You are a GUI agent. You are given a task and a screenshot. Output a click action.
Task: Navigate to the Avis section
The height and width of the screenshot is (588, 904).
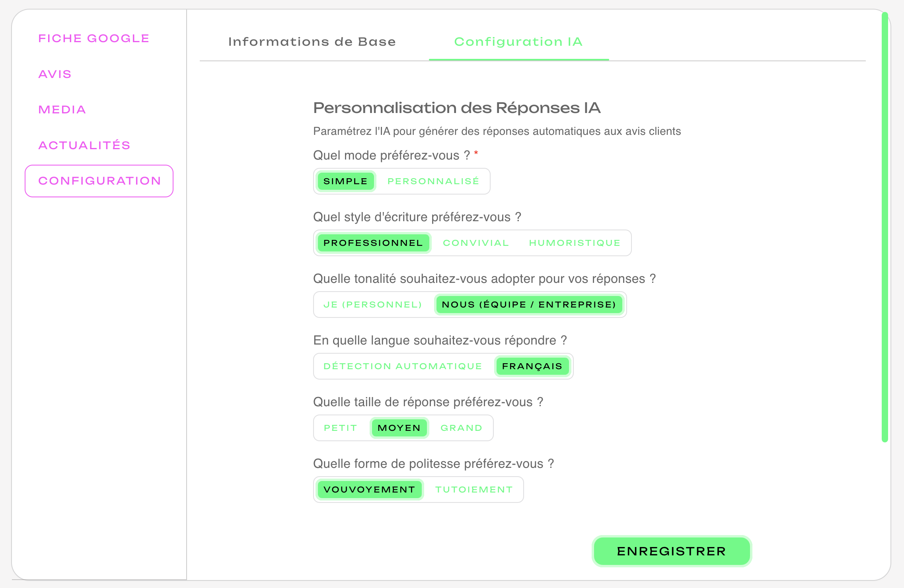click(x=55, y=74)
